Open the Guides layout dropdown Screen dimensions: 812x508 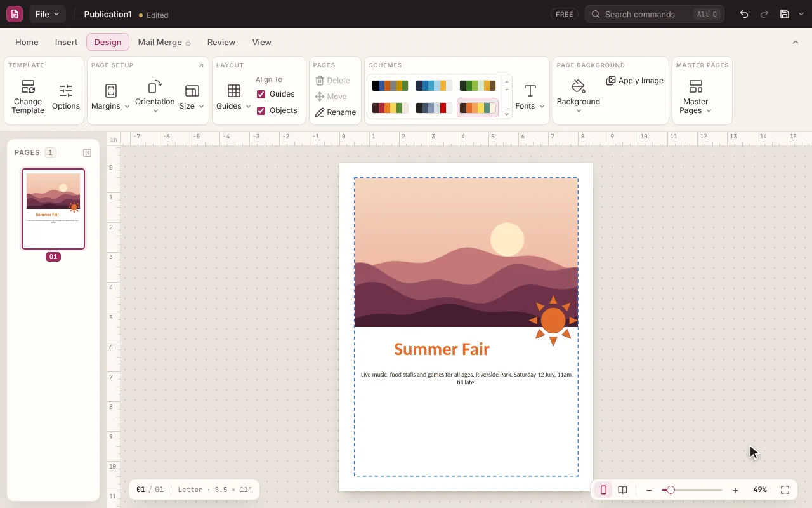(x=233, y=97)
